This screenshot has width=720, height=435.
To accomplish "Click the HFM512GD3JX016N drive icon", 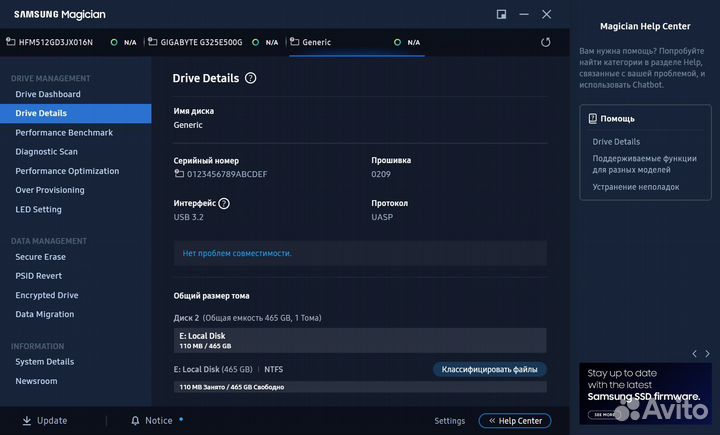I will 11,42.
